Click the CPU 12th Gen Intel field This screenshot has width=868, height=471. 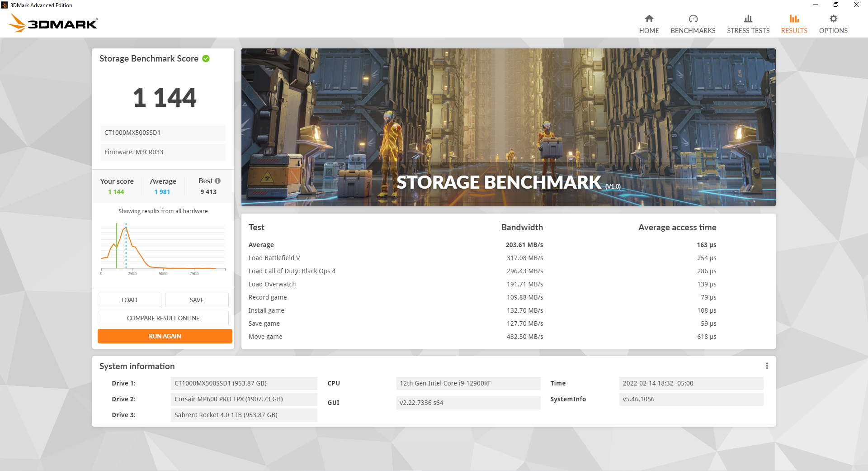(468, 383)
